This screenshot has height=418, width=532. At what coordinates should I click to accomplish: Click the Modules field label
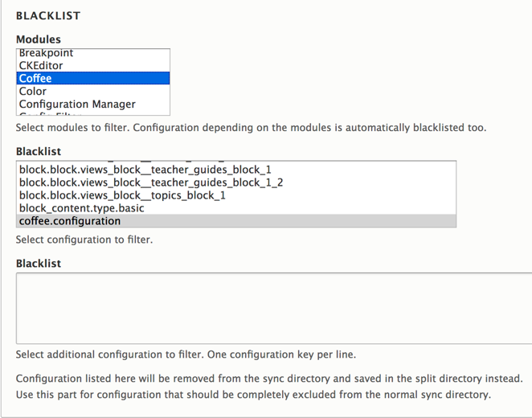coord(39,39)
